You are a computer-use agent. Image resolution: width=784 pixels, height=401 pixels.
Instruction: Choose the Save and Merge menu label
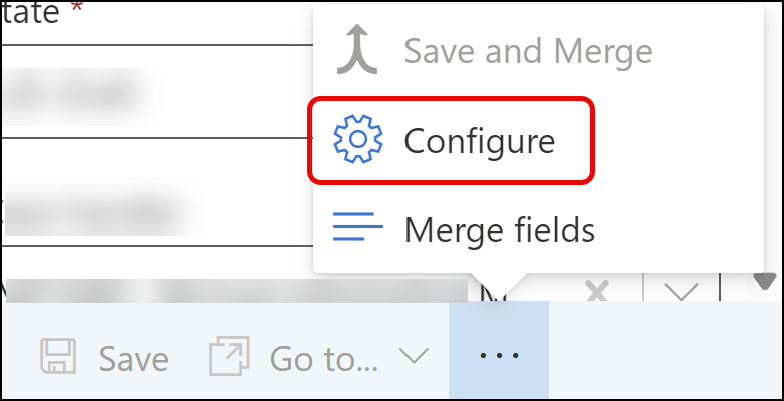click(x=527, y=51)
